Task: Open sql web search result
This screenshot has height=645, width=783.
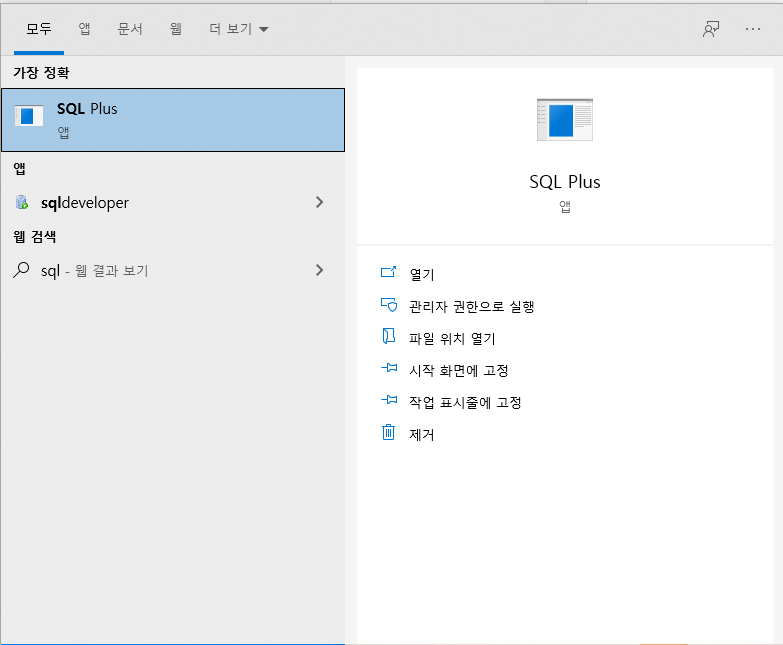Action: [x=173, y=270]
